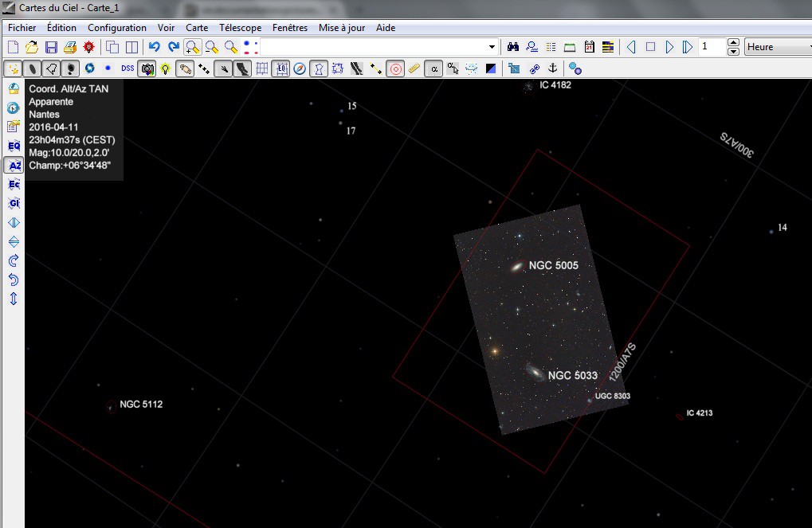
Task: Toggle star display in object toolbar
Action: tap(13, 68)
